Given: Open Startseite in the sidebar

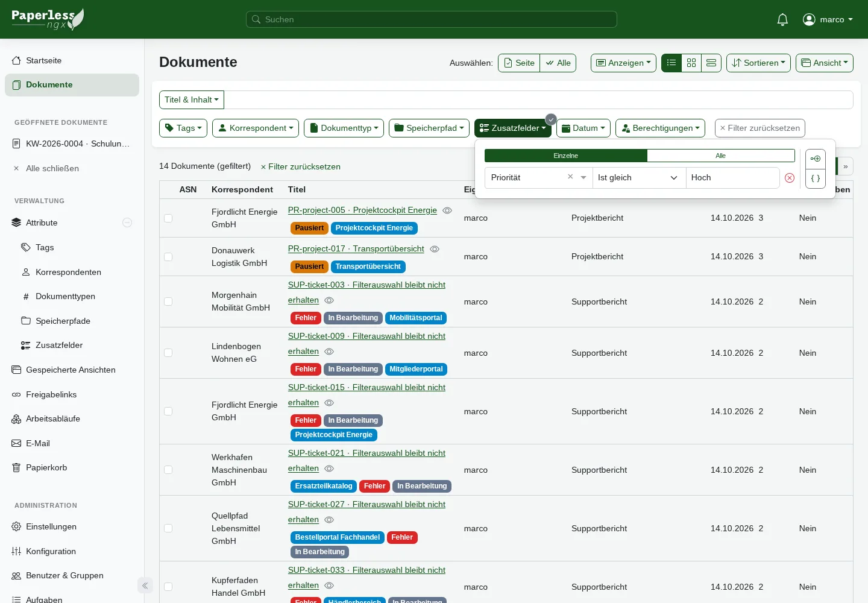Looking at the screenshot, I should [x=72, y=60].
